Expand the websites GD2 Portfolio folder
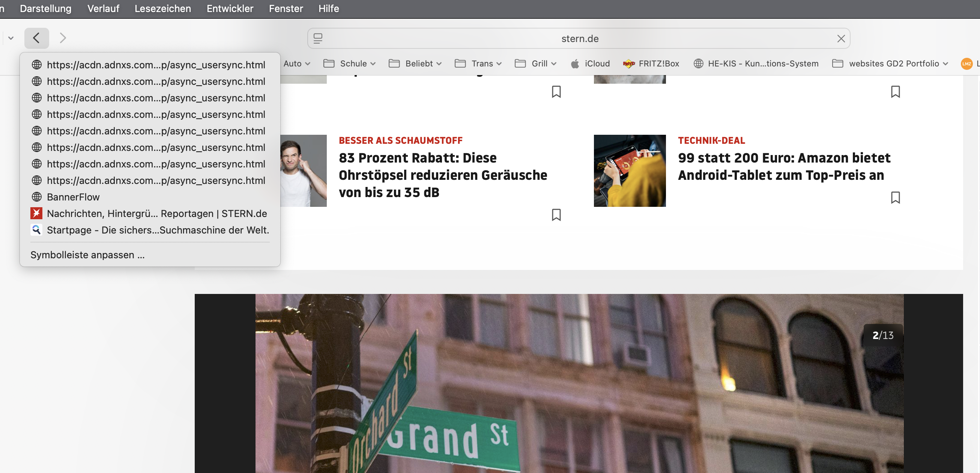The height and width of the screenshot is (473, 980). click(890, 63)
